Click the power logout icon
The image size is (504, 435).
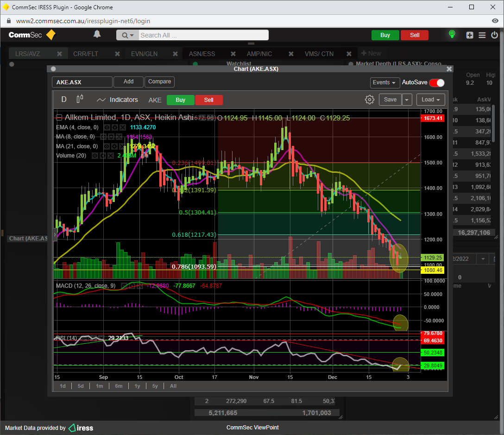pos(494,35)
